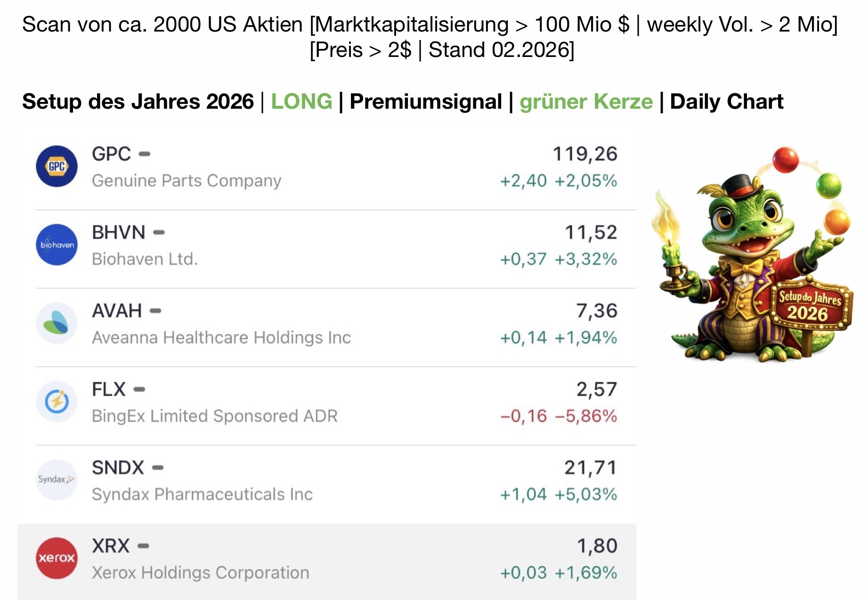Click the dash marker next to SNDX

tap(158, 468)
